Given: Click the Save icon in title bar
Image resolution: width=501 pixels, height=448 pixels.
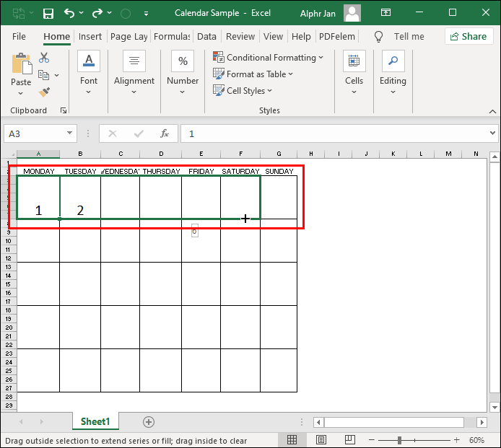Looking at the screenshot, I should 48,14.
